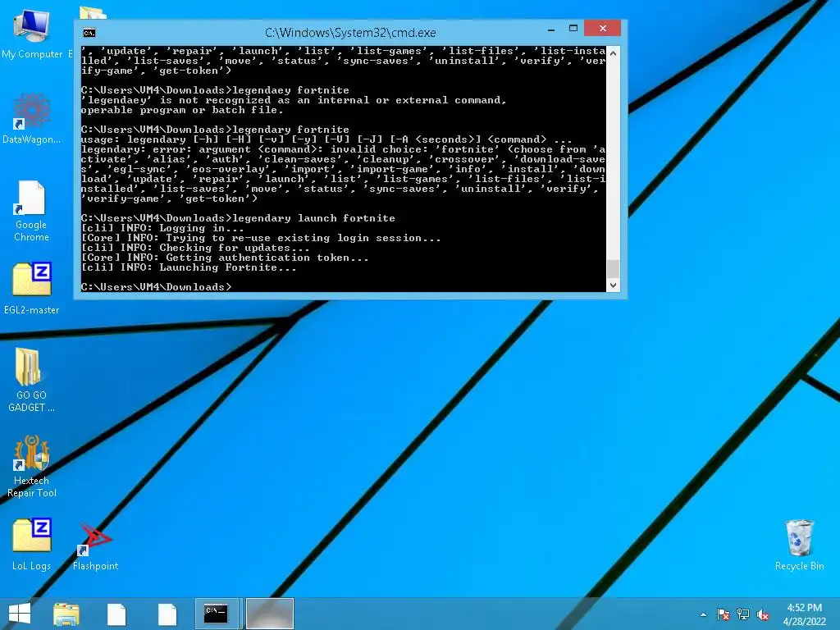840x630 pixels.
Task: Open the Hextech Repair Tool shortcut
Action: [x=32, y=466]
